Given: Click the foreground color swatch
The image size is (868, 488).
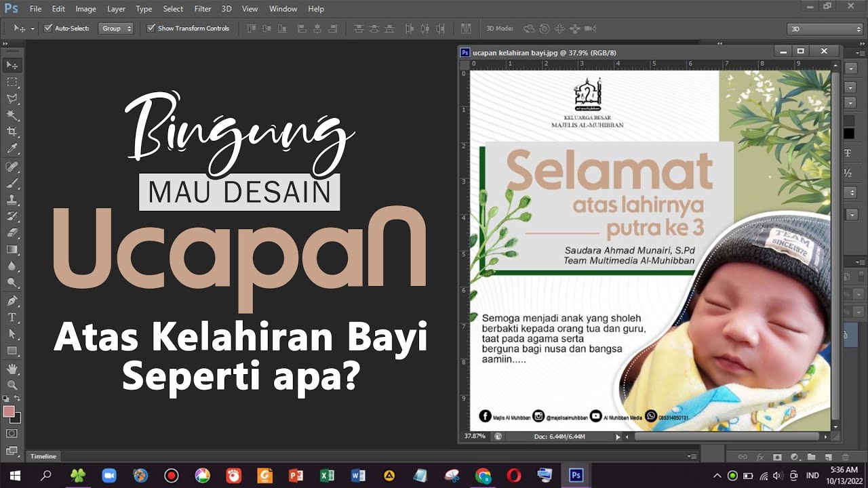Looking at the screenshot, I should [9, 411].
